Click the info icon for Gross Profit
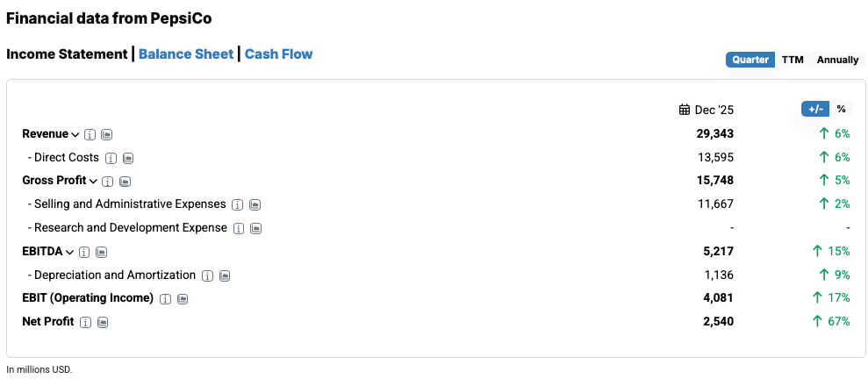The image size is (868, 386). (107, 182)
